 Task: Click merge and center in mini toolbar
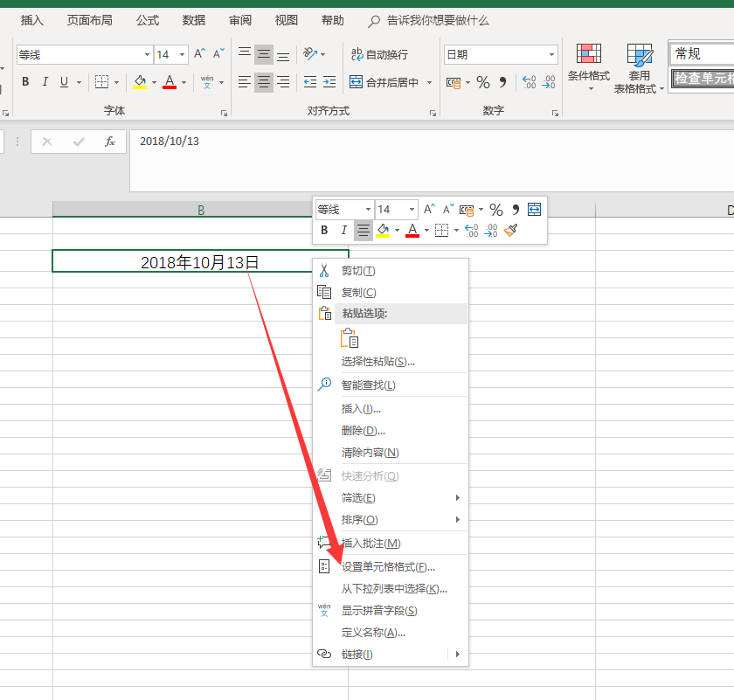coord(534,209)
